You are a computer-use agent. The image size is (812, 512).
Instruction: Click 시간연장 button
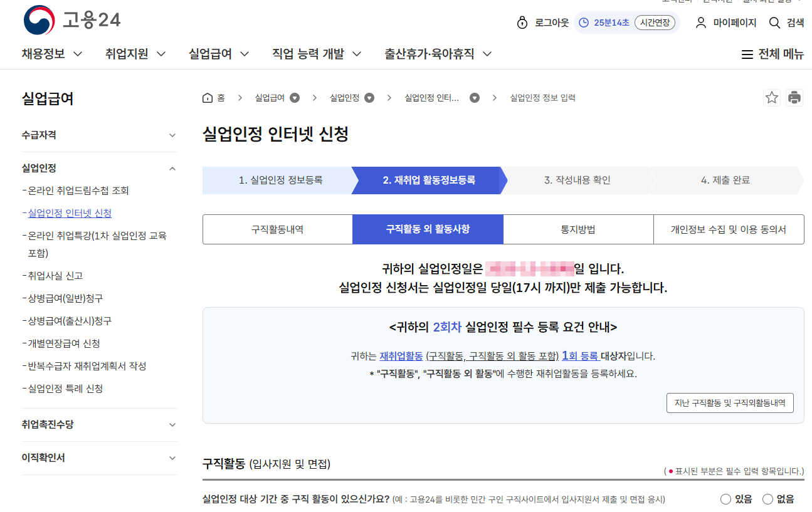655,23
